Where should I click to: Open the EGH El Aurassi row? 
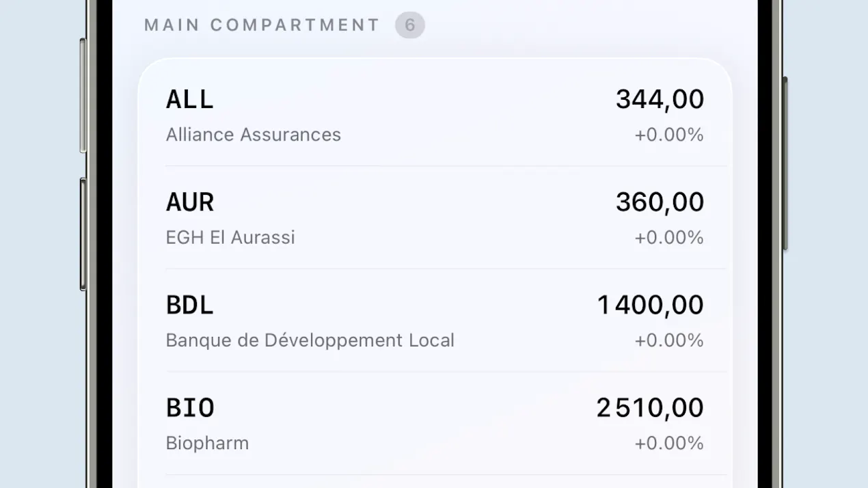pos(435,217)
